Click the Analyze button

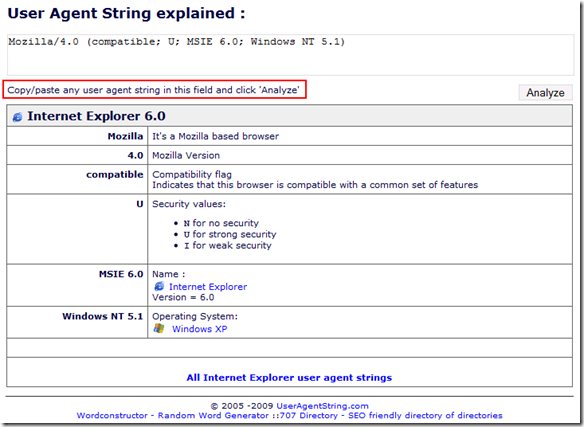[x=545, y=92]
